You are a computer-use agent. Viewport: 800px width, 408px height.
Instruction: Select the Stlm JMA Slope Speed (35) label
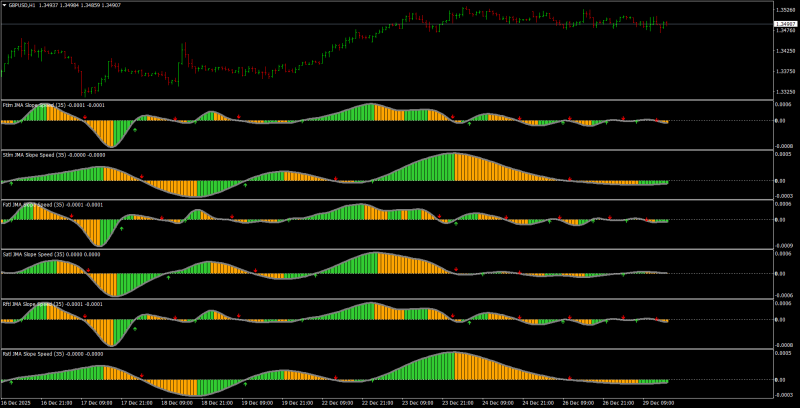pos(34,155)
